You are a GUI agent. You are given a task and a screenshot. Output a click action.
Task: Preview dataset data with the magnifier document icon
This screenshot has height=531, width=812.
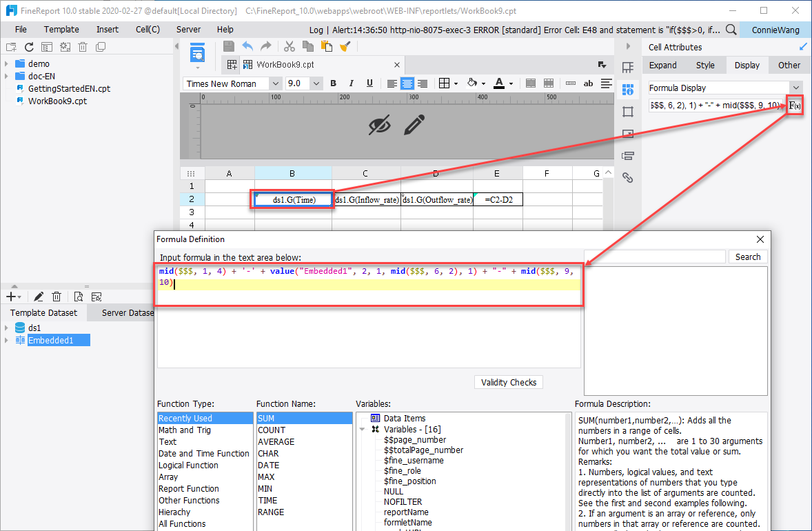(x=78, y=296)
